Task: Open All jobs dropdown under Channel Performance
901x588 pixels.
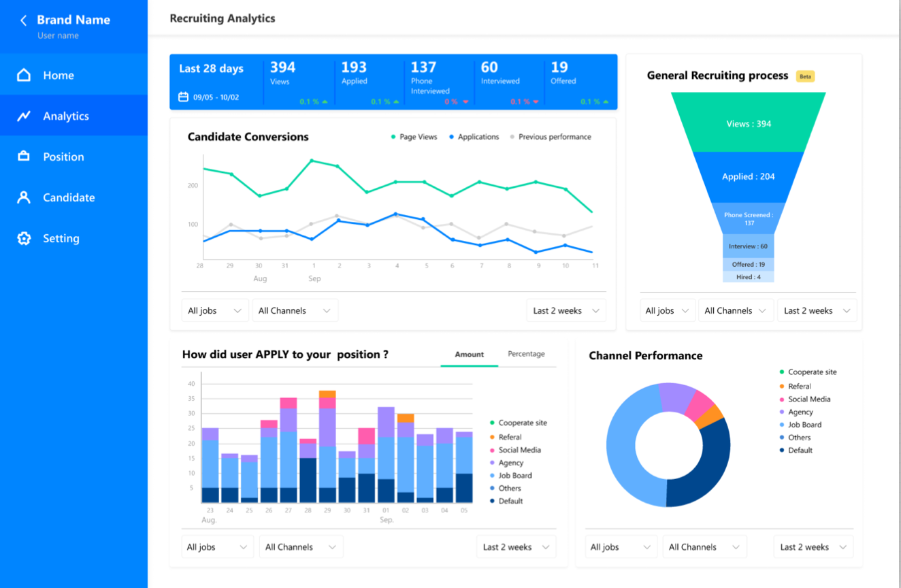Action: (621, 547)
